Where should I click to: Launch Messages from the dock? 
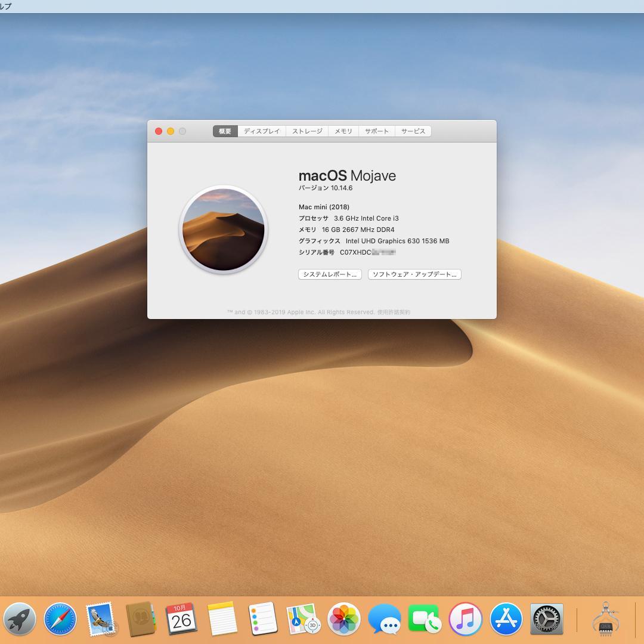tap(384, 619)
